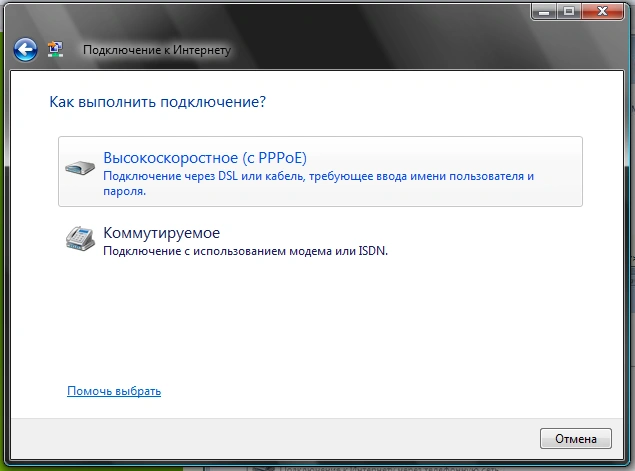635x471 pixels.
Task: Choose the Коммутируемое dial-up option
Action: tap(161, 233)
